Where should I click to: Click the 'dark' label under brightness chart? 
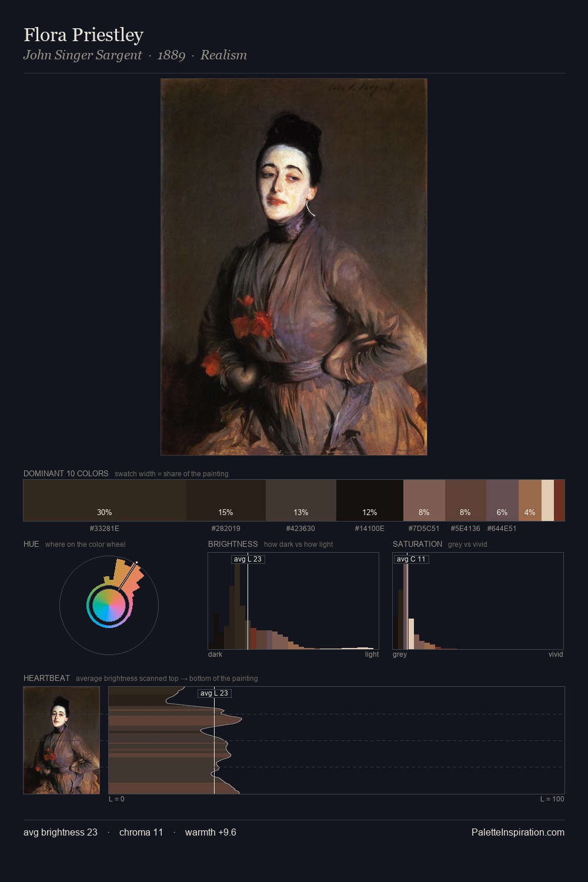click(x=215, y=654)
